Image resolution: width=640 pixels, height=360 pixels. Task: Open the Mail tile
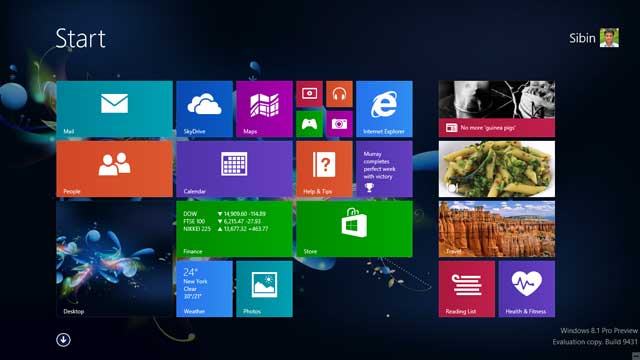coord(114,109)
